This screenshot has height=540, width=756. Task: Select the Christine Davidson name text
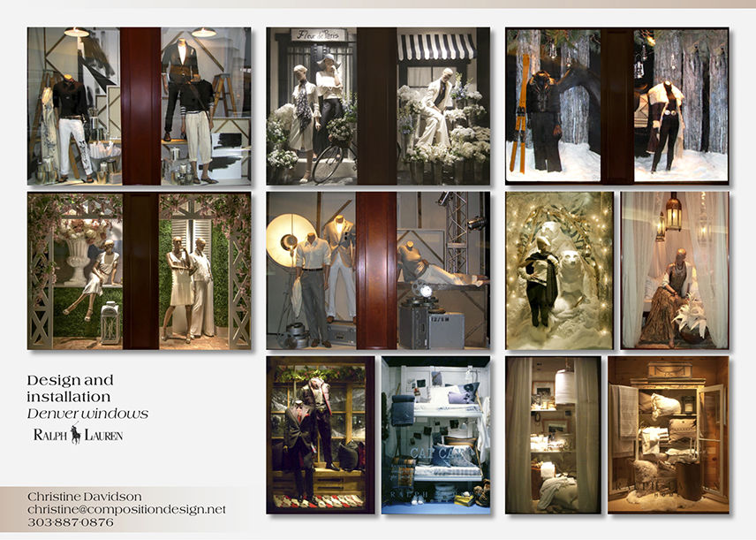point(83,496)
